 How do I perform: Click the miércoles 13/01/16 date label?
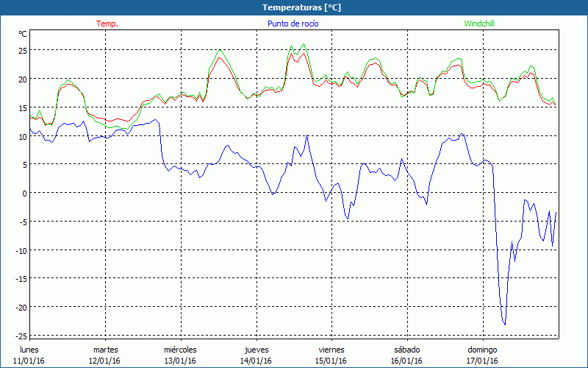coord(180,355)
